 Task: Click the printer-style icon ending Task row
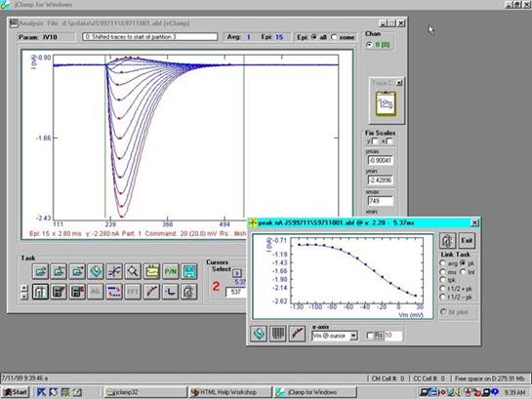click(x=188, y=292)
